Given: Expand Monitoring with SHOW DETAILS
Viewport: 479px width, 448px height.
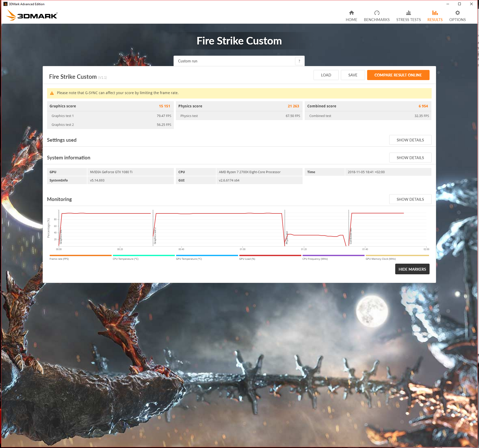Looking at the screenshot, I should tap(410, 199).
